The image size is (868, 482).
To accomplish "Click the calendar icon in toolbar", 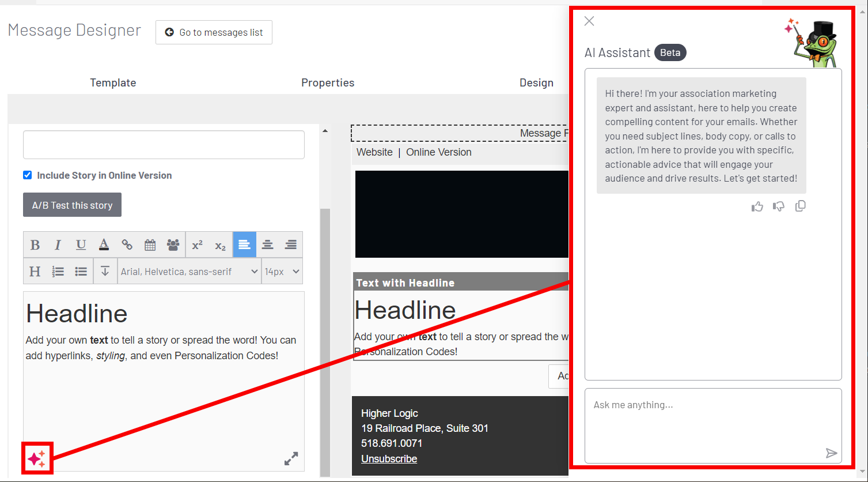I will pyautogui.click(x=150, y=245).
